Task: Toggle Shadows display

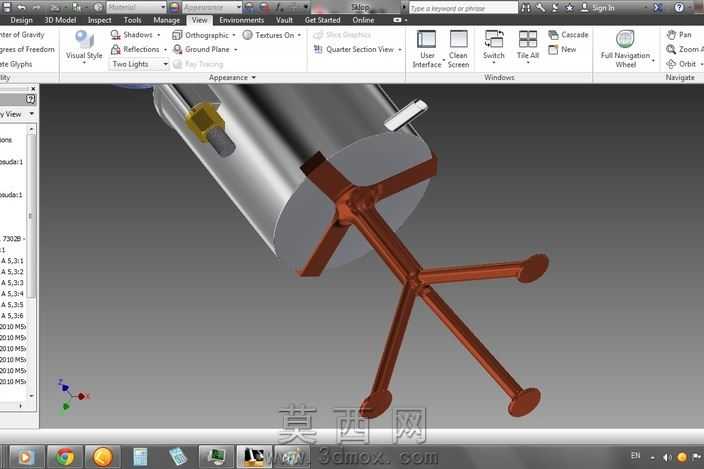Action: click(x=132, y=35)
